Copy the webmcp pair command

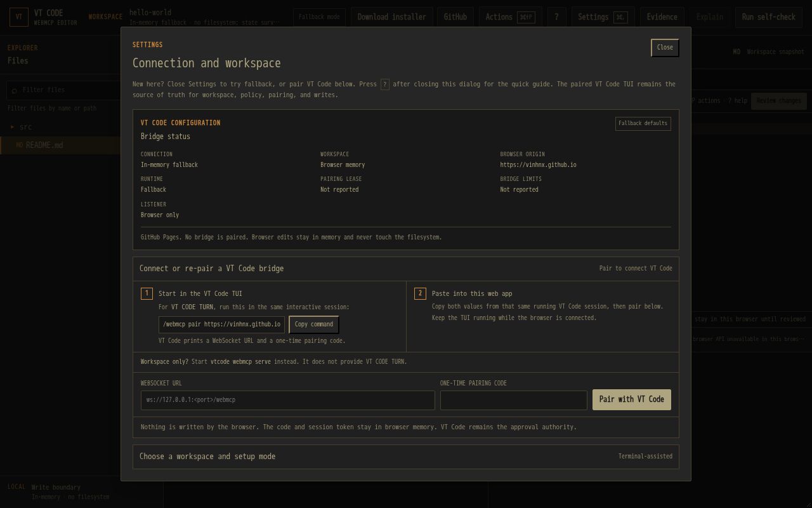[314, 324]
